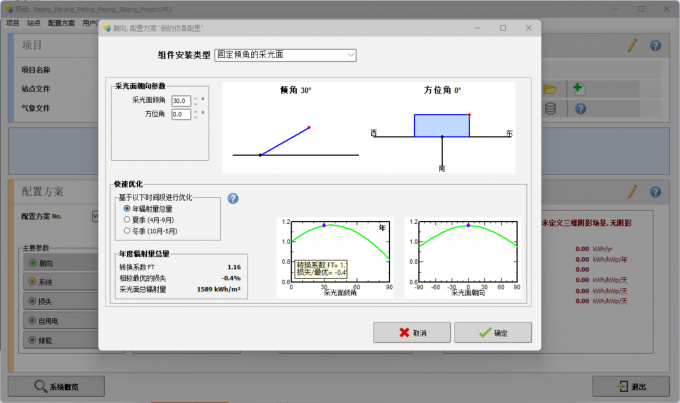Click the 方位角 input field

point(181,114)
